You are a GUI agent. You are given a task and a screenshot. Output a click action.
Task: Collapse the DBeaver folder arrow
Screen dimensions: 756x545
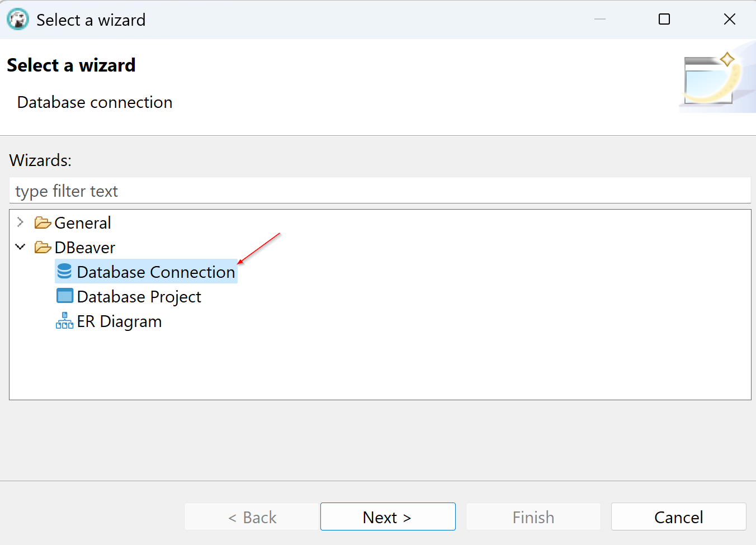[21, 247]
